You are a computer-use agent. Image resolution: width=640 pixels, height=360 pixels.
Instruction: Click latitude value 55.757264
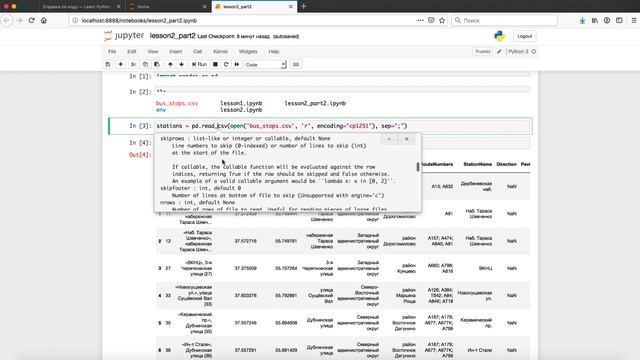click(286, 268)
